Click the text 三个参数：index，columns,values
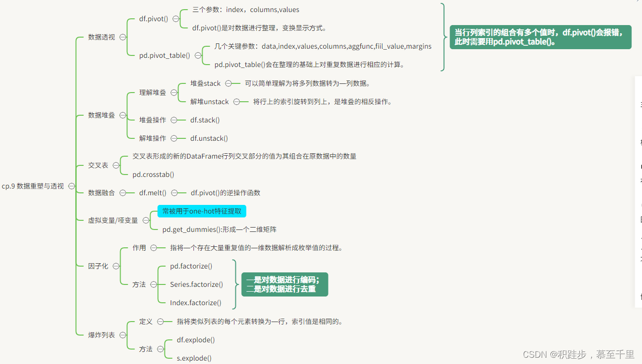The height and width of the screenshot is (364, 642). coord(246,10)
